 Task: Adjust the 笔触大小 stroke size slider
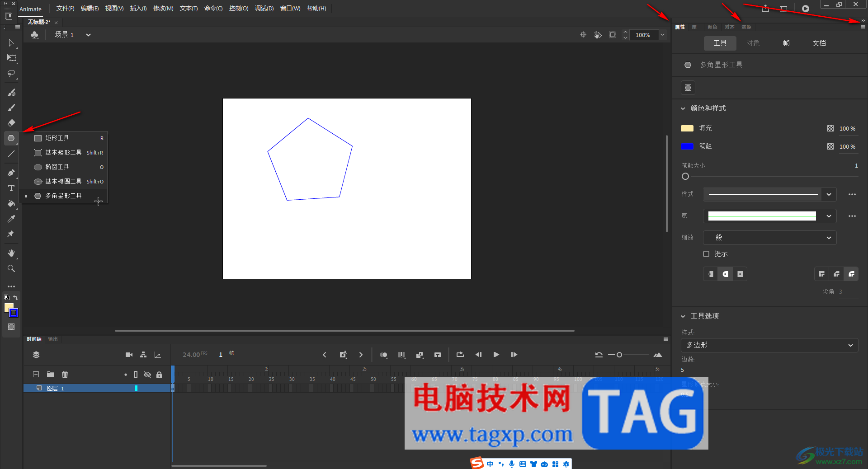click(x=685, y=177)
